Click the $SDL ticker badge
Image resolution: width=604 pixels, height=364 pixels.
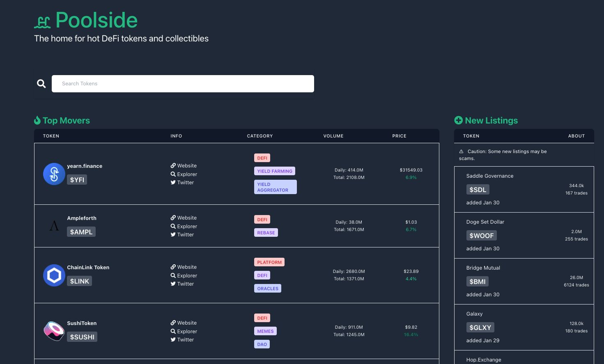click(478, 190)
